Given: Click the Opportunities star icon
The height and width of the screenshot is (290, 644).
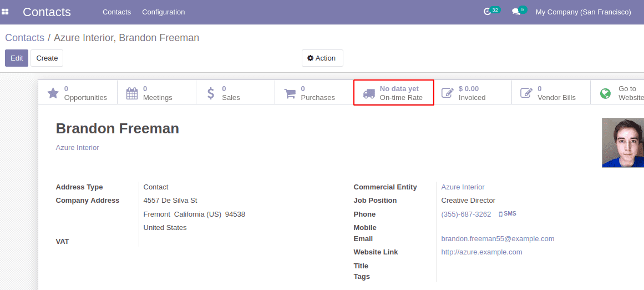Looking at the screenshot, I should (53, 93).
